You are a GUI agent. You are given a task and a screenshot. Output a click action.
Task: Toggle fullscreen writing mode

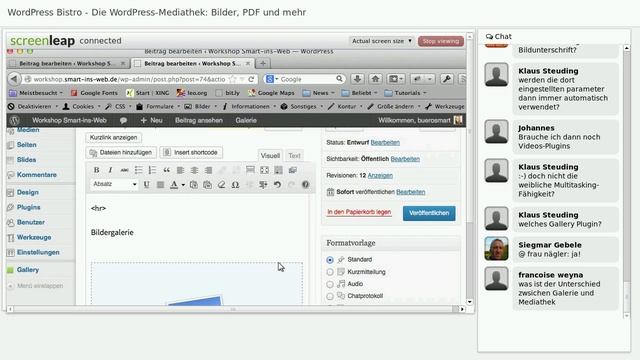(x=264, y=170)
